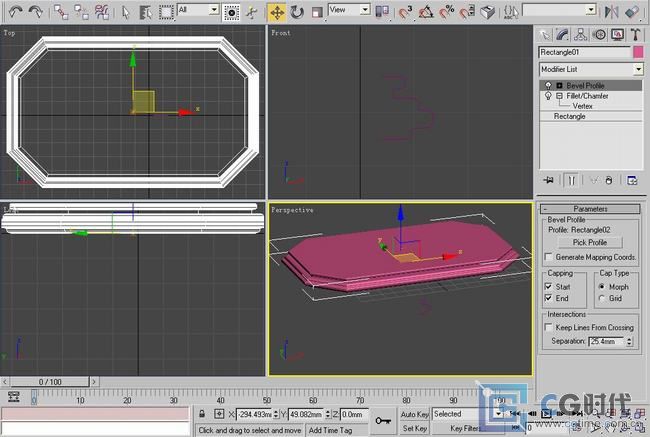Click the Pin Stack icon
Viewport: 650px width, 437px height.
(548, 180)
